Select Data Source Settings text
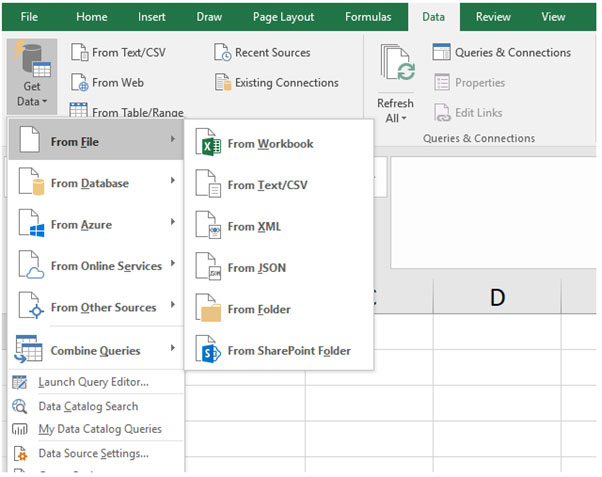This screenshot has height=477, width=602. click(94, 454)
